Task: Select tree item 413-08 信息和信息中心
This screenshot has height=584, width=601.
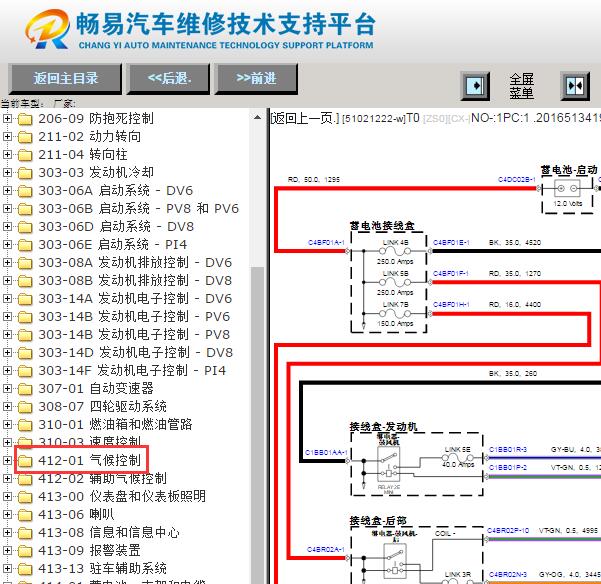Action: coord(109,533)
